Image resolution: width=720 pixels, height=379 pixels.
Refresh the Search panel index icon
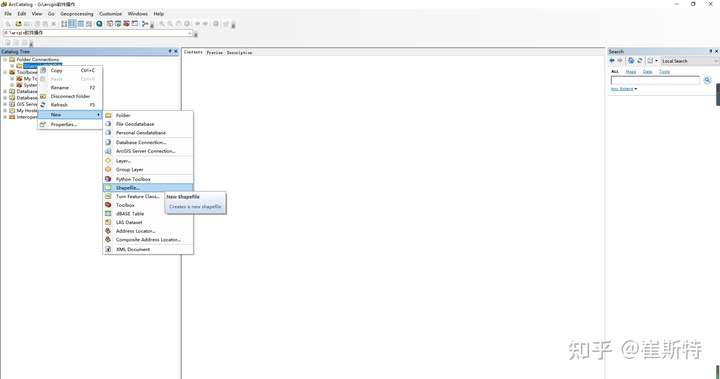click(639, 61)
